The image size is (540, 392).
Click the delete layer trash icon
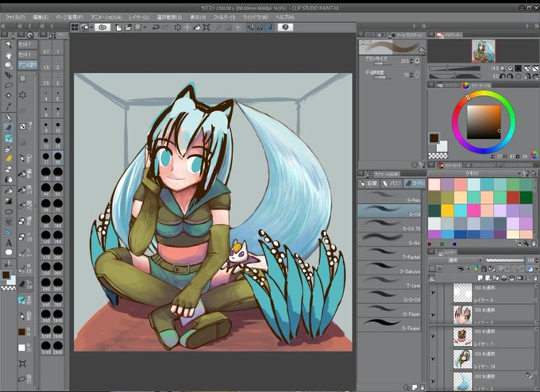tap(534, 278)
